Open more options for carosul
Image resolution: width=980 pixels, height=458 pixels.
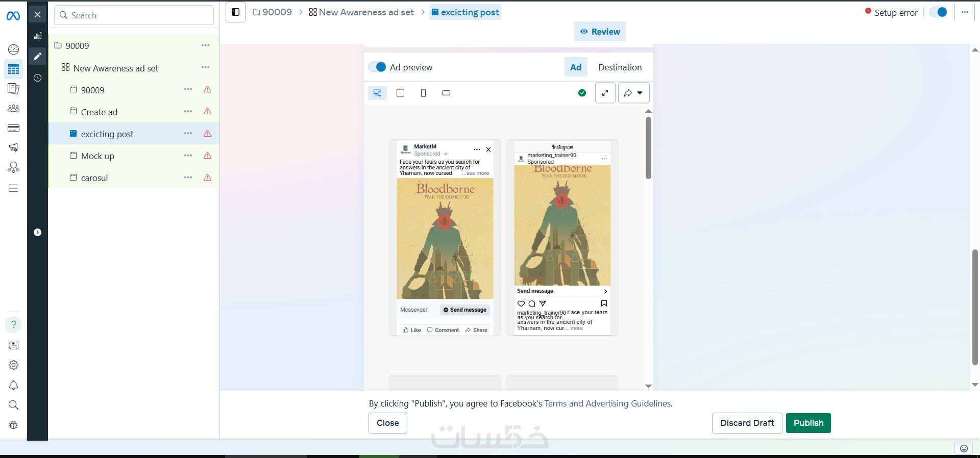click(x=188, y=177)
